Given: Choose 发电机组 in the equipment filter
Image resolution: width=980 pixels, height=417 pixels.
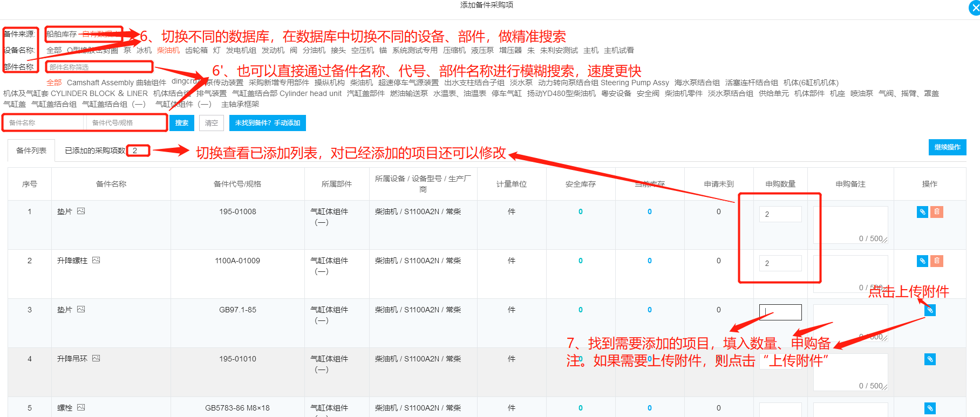Looking at the screenshot, I should (241, 50).
